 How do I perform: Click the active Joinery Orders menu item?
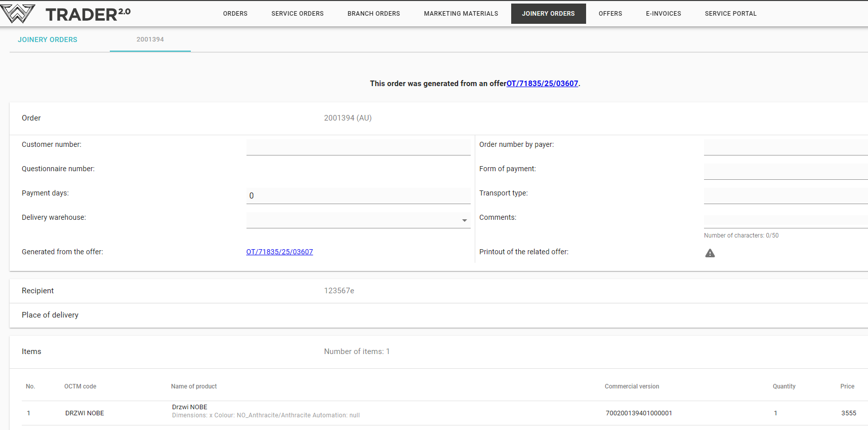point(548,14)
